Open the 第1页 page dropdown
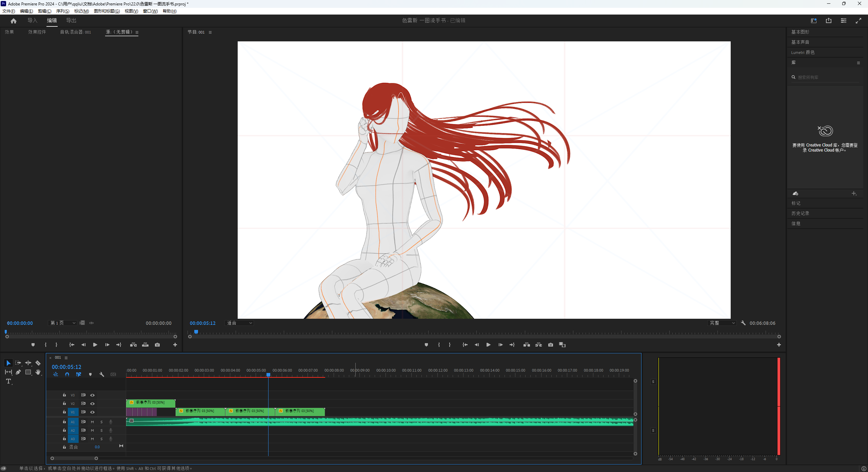868x472 pixels. pos(63,323)
